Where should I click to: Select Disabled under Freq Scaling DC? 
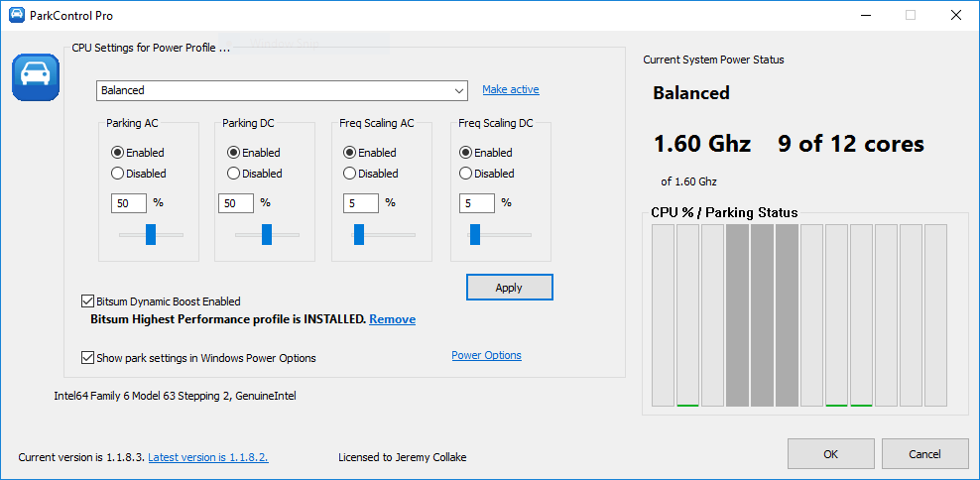[487, 174]
